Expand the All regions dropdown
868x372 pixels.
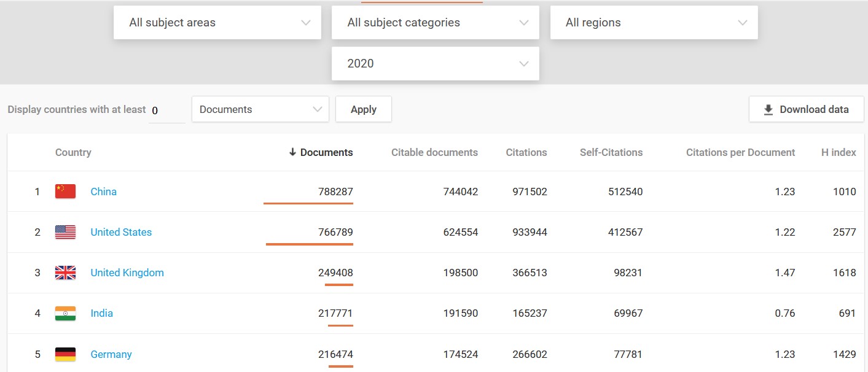coord(654,23)
